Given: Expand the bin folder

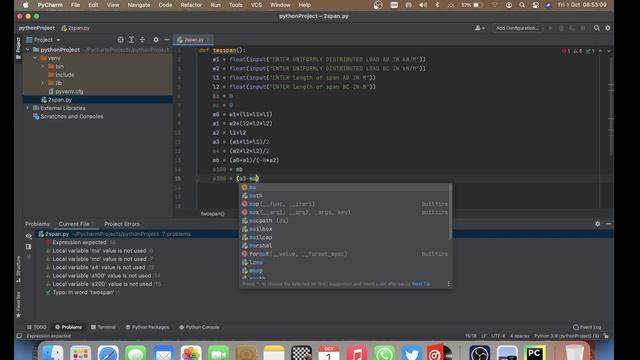Looking at the screenshot, I should pyautogui.click(x=43, y=66).
